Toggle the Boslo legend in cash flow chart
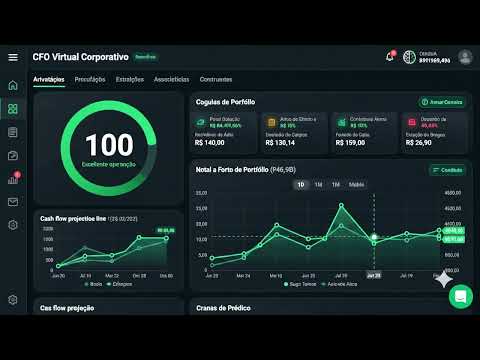The image size is (480, 360). point(93,284)
